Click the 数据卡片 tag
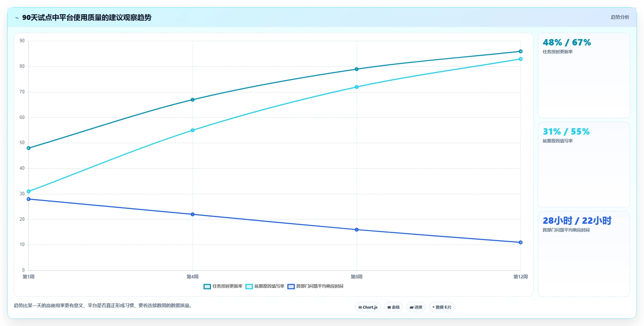Viewport: 644px width, 326px height. point(442,307)
